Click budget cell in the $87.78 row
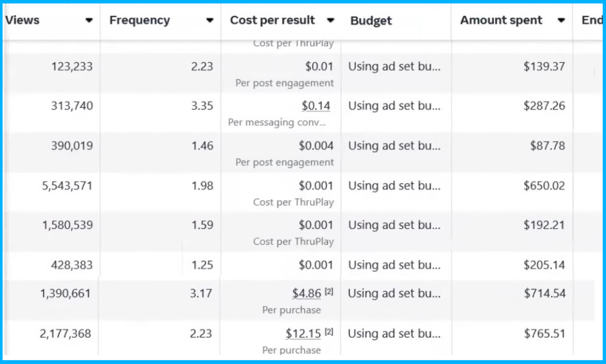The image size is (606, 364). coord(394,146)
